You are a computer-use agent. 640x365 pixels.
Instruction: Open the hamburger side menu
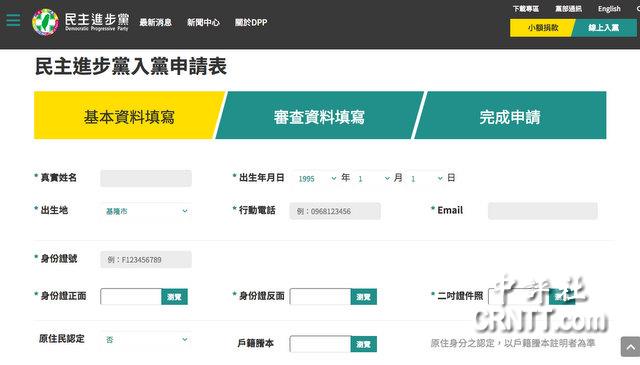(13, 20)
